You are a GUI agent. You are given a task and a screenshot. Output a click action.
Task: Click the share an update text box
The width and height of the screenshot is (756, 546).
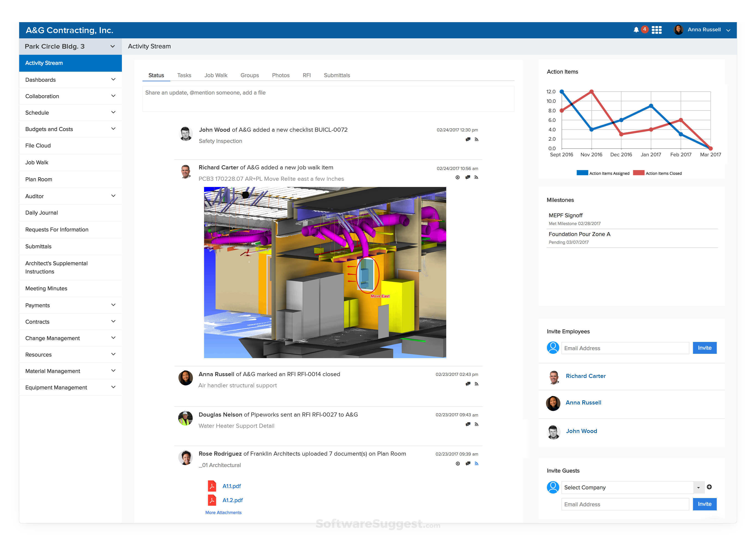[x=328, y=99]
